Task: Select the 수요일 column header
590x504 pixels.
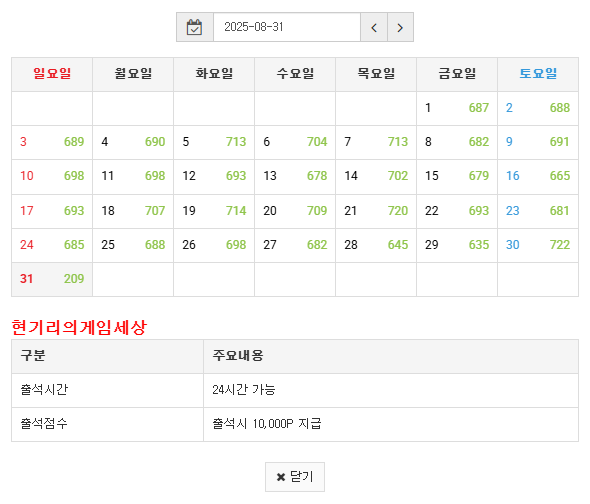Action: [x=295, y=74]
